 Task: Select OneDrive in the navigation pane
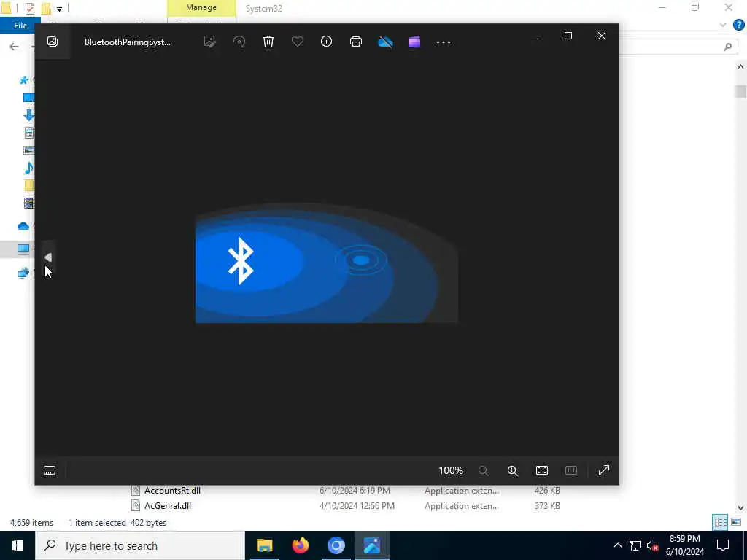23,226
